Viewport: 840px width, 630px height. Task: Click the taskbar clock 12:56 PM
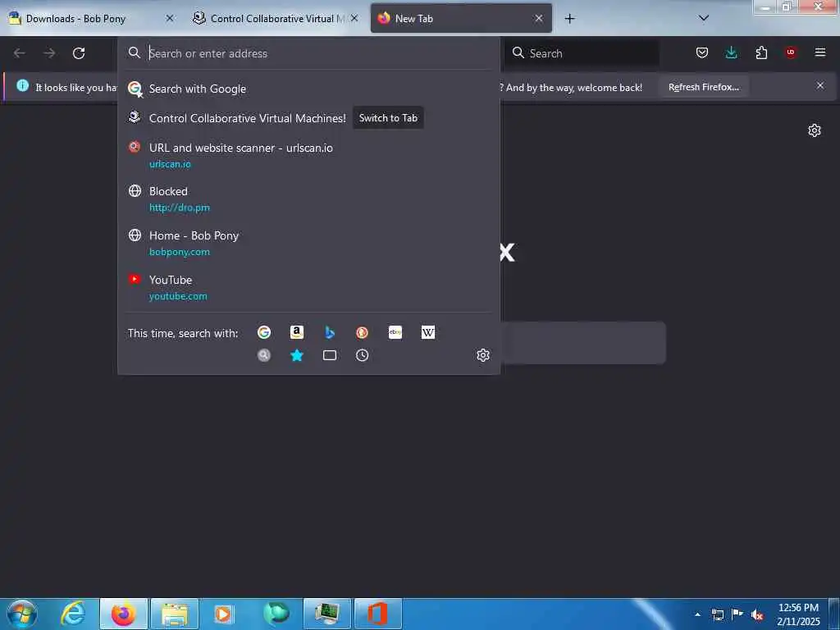pyautogui.click(x=798, y=614)
